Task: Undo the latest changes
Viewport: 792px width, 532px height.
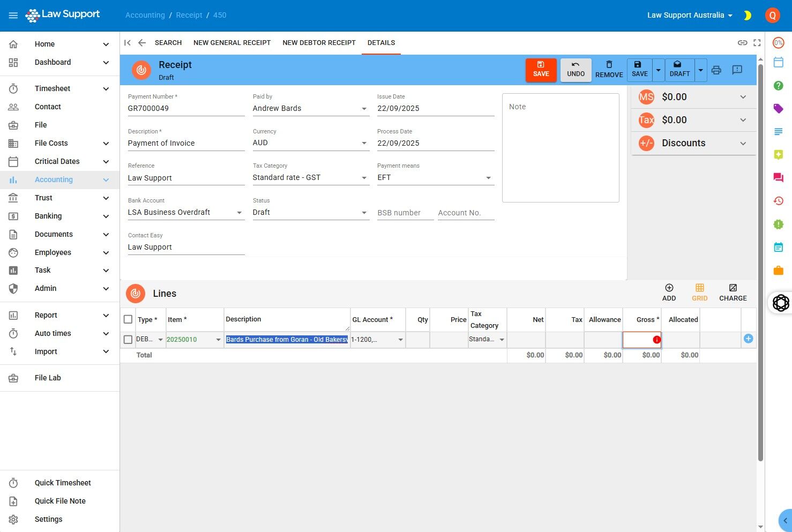Action: click(x=576, y=70)
